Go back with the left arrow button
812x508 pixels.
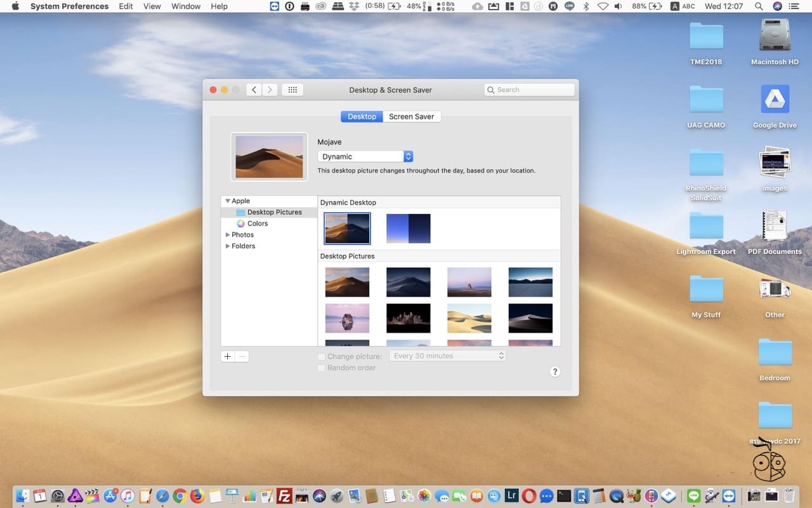tap(254, 90)
